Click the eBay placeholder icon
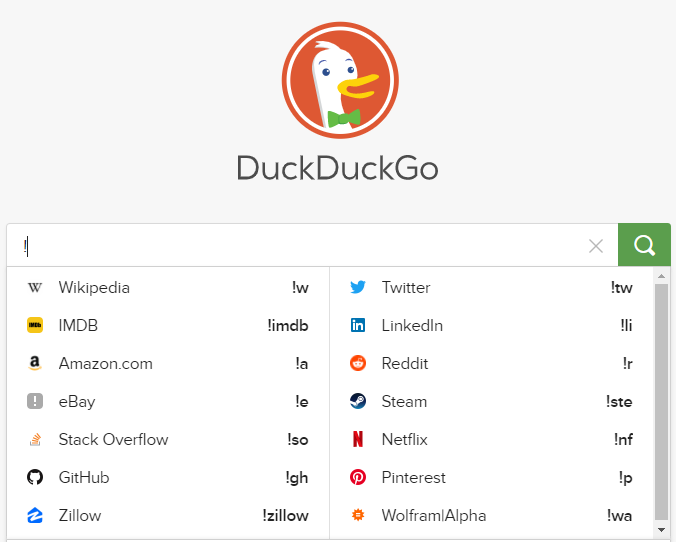 pos(35,401)
